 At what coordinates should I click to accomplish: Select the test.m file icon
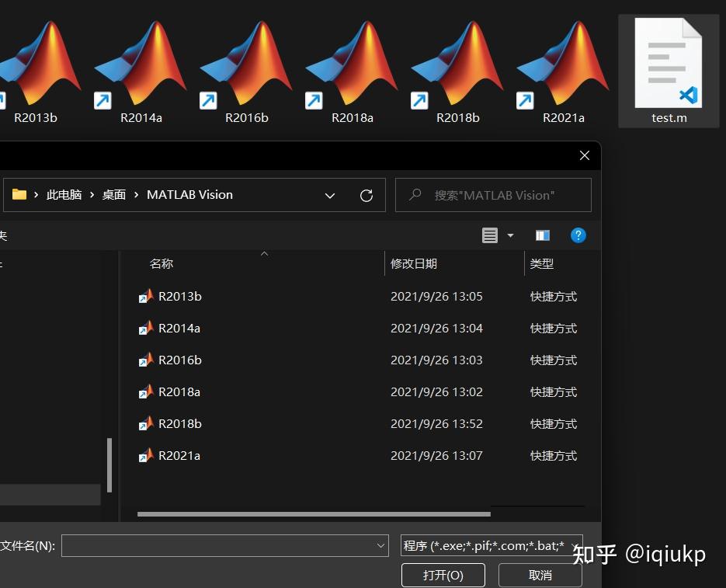click(x=668, y=63)
